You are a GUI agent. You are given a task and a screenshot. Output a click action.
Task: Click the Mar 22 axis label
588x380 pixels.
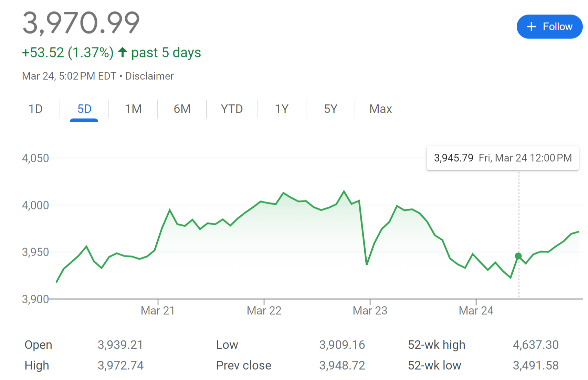(x=264, y=311)
